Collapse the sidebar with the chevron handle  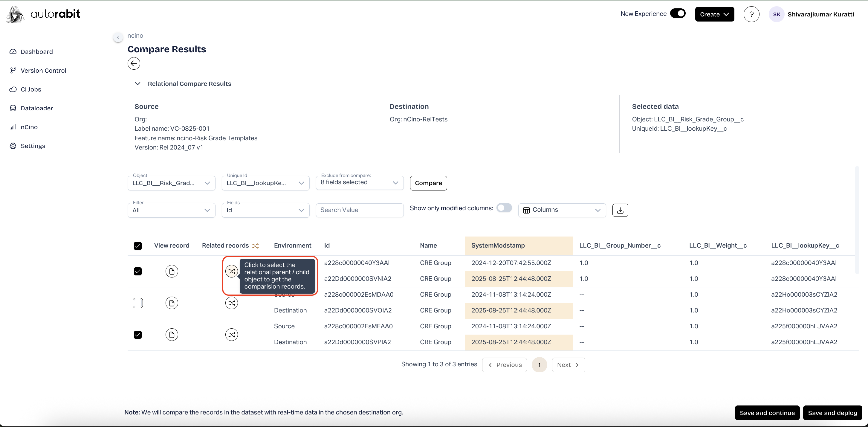[x=118, y=37]
